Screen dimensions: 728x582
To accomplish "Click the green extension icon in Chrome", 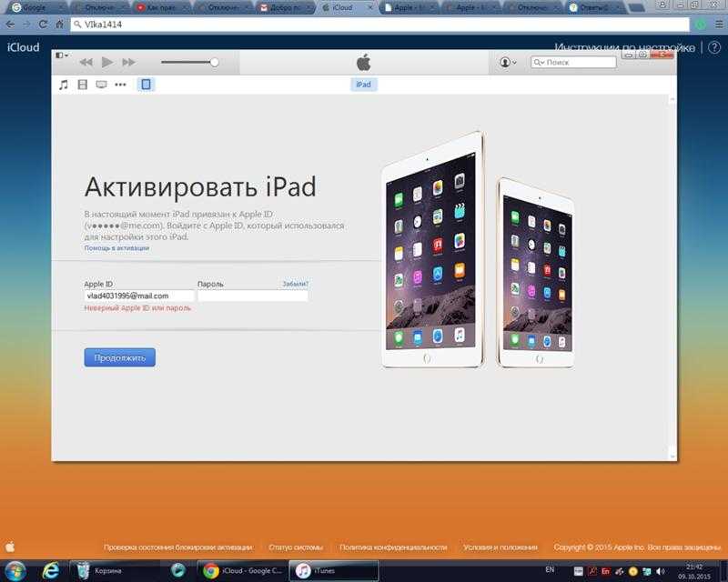I will (701, 25).
